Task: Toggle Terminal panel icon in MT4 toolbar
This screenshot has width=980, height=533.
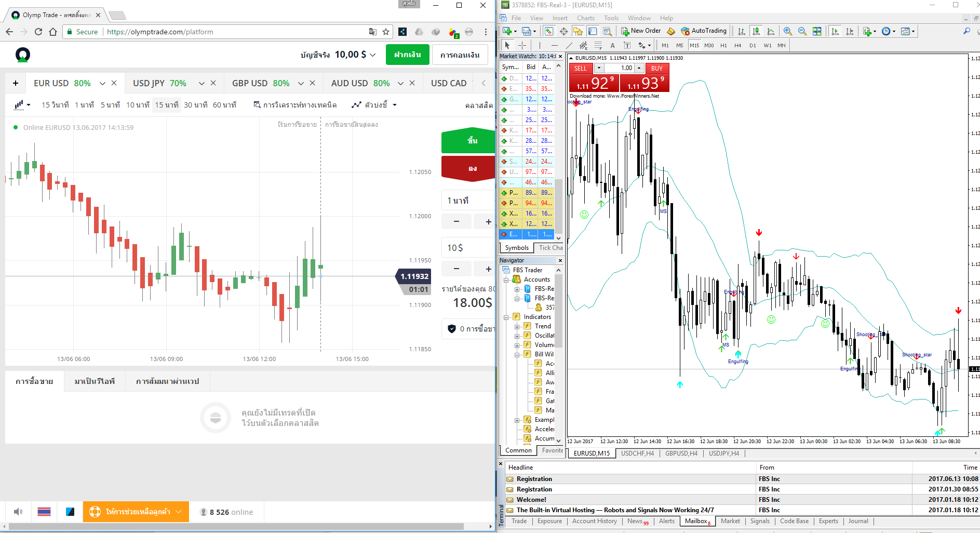Action: [x=593, y=31]
